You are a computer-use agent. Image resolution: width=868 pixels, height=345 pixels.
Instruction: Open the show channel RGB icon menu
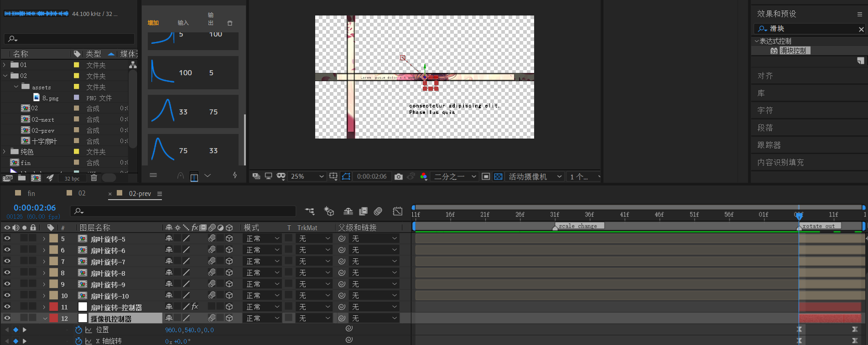[x=424, y=176]
